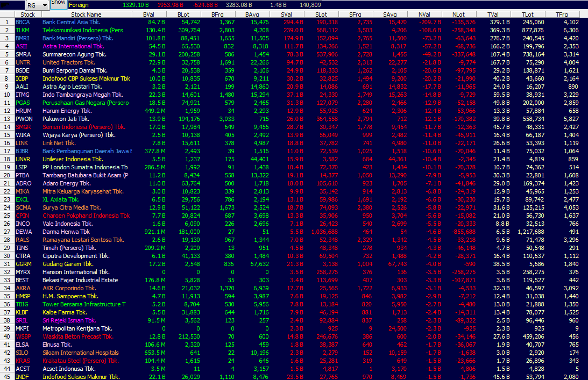
Task: Sort by the BLot column header
Action: (183, 15)
